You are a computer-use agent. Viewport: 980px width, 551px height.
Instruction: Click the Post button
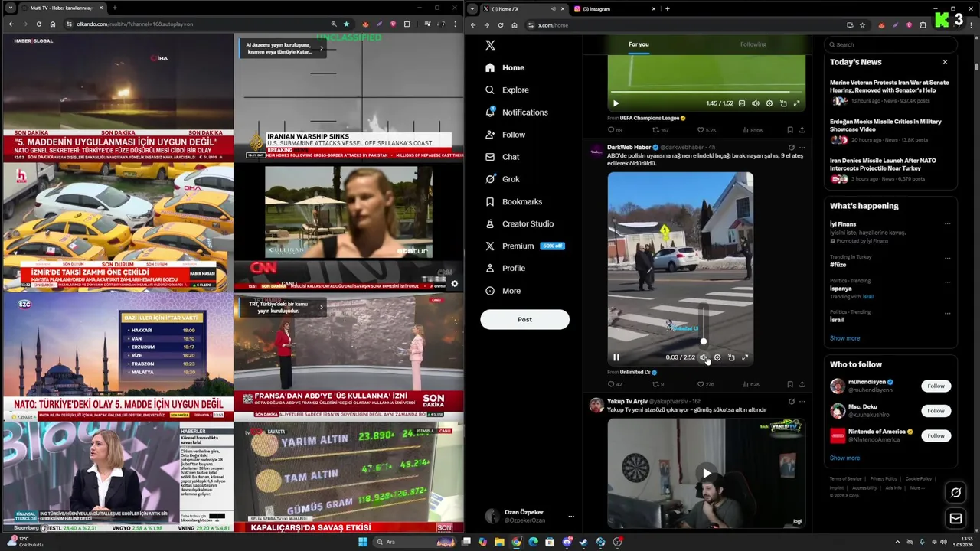coord(524,320)
